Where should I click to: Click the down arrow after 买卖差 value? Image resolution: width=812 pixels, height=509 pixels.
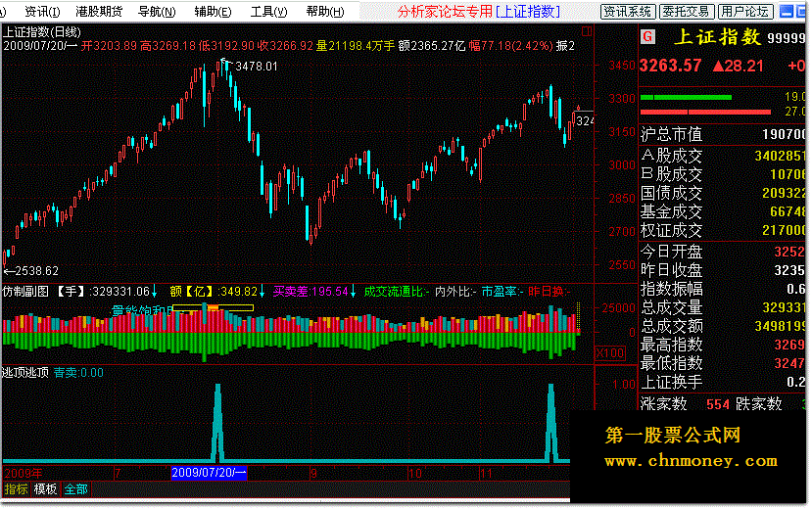point(354,292)
